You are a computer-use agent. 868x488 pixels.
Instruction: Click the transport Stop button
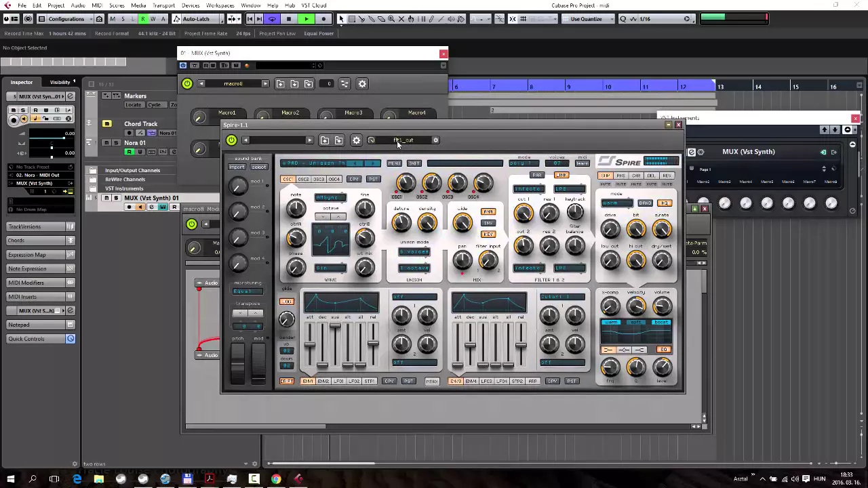coord(289,19)
